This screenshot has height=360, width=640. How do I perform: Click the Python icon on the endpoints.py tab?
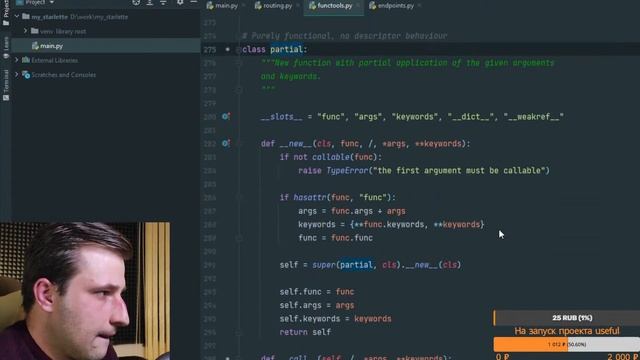372,5
